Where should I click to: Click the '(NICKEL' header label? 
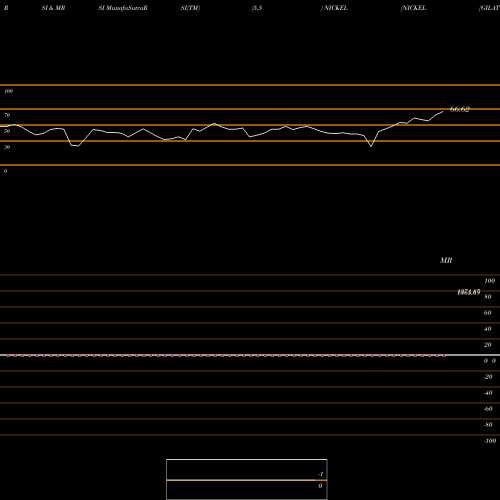pyautogui.click(x=413, y=8)
